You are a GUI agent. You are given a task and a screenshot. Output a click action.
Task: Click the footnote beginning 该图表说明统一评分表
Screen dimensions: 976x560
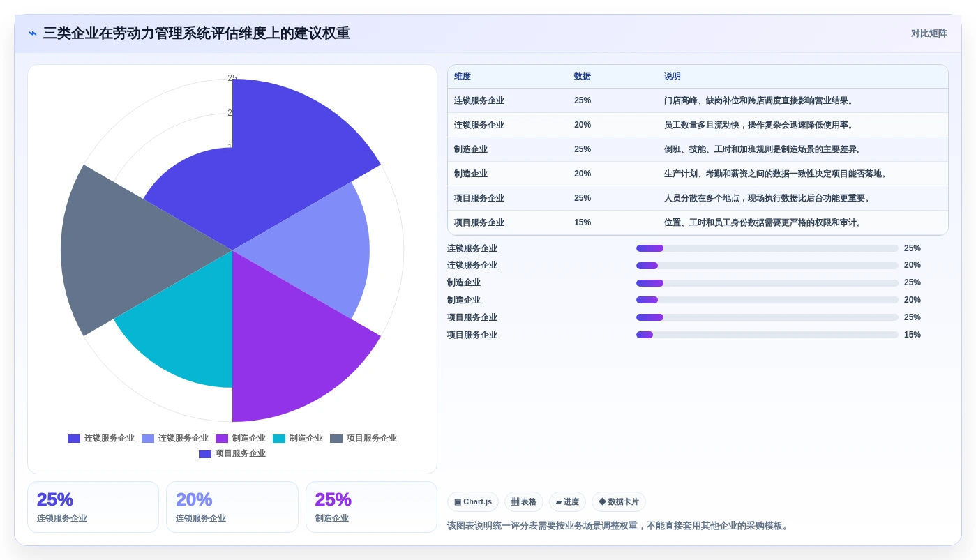point(619,526)
